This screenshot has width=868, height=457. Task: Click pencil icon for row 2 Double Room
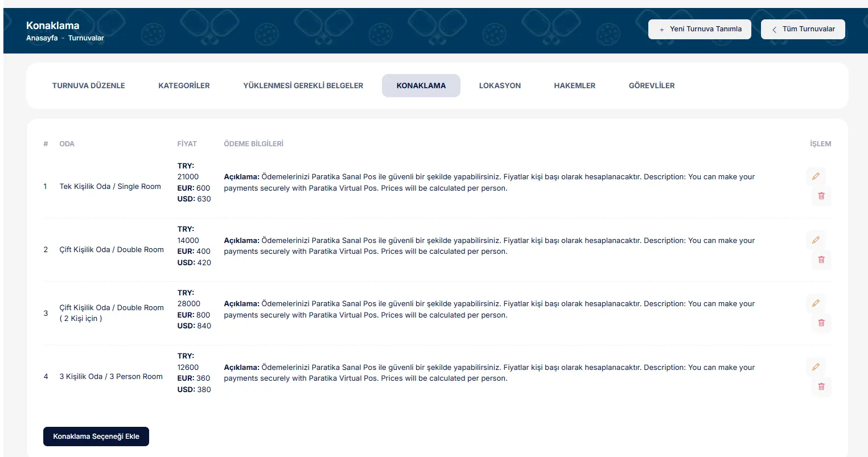815,240
